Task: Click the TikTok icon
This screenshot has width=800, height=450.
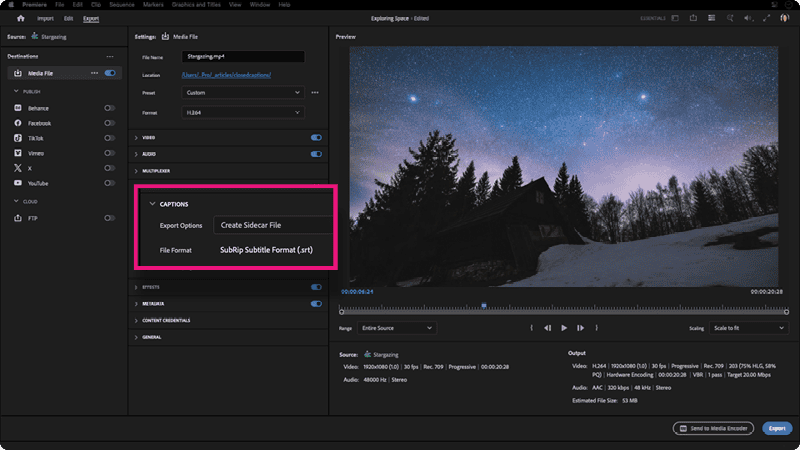Action: click(x=18, y=138)
